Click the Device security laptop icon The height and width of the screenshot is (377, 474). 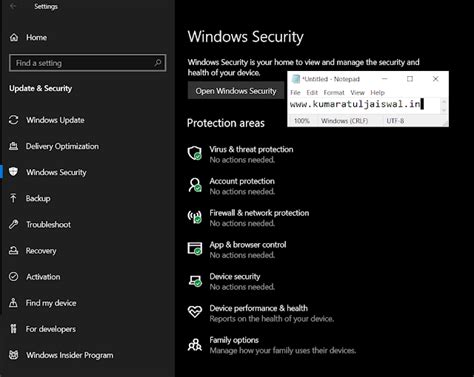click(195, 280)
